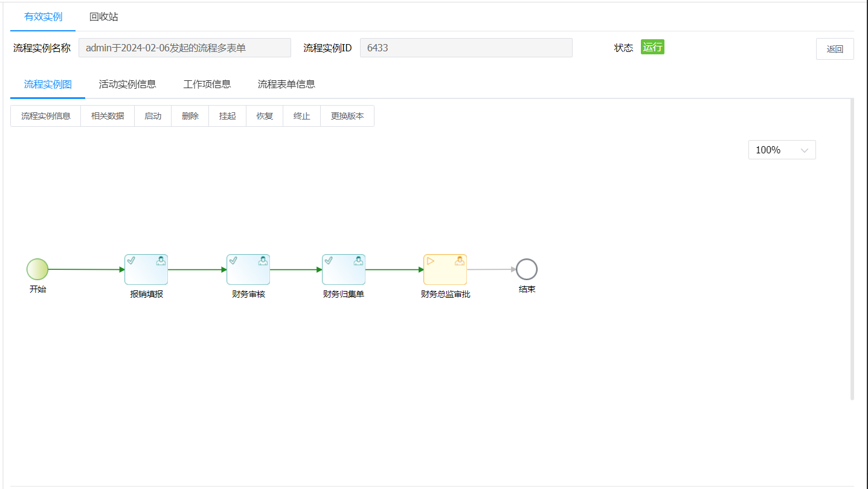Click the user icon on 财务归集单 node
This screenshot has height=489, width=868.
358,260
